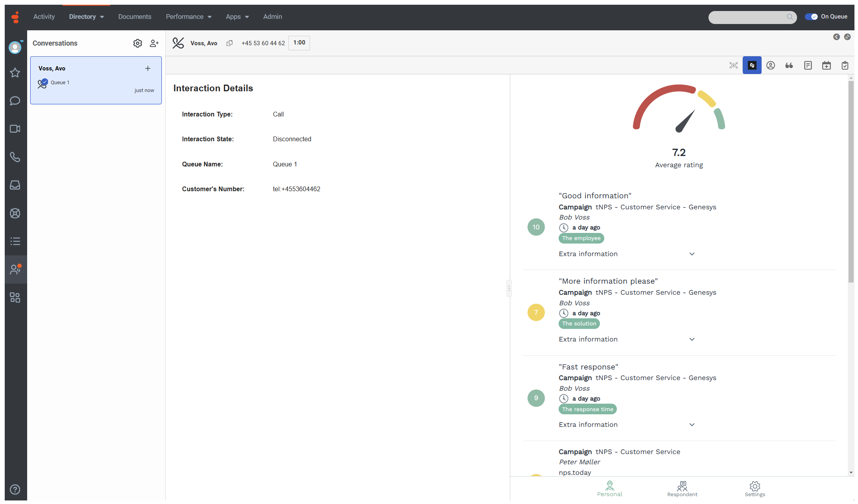Click your profile status avatar at top left
Image resolution: width=858 pixels, height=504 pixels.
(15, 47)
